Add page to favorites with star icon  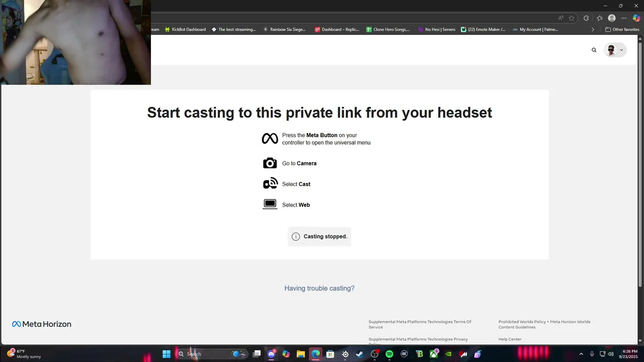572,18
